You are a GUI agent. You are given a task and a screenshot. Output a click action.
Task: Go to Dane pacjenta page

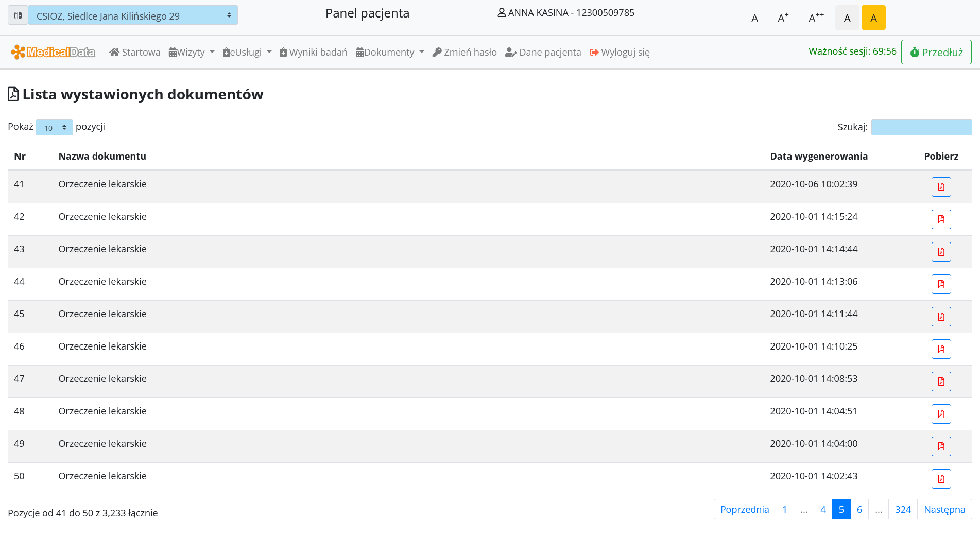pos(543,52)
